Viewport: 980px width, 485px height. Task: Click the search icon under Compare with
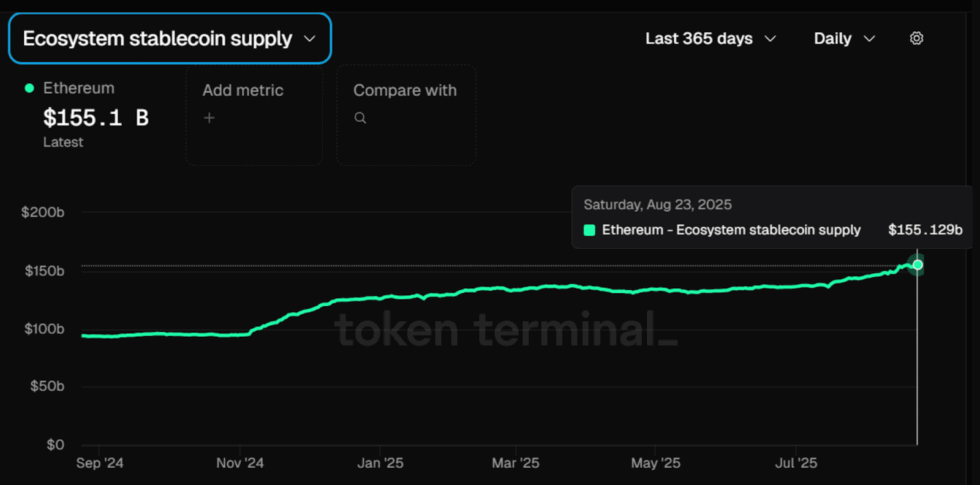[x=360, y=118]
